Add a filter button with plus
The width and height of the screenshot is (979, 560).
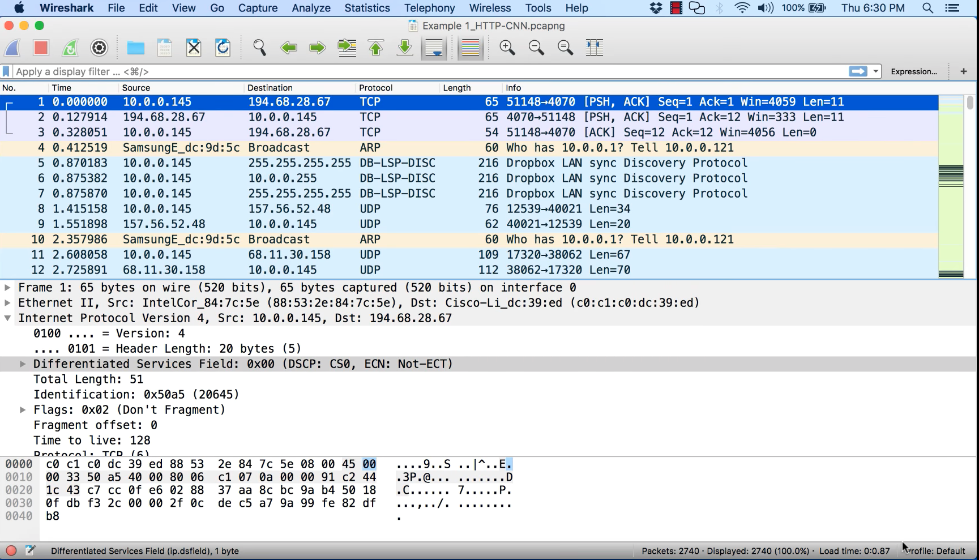click(964, 71)
